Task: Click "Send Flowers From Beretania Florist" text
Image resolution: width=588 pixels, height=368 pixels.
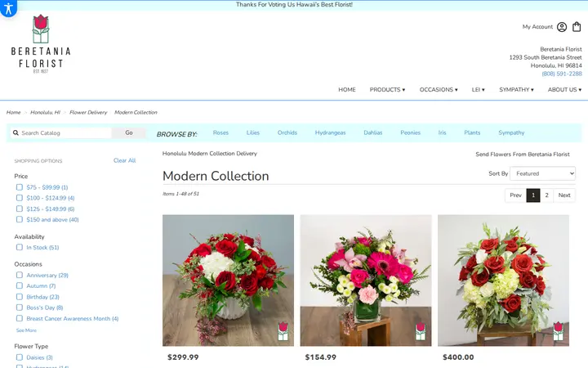Action: (x=523, y=155)
